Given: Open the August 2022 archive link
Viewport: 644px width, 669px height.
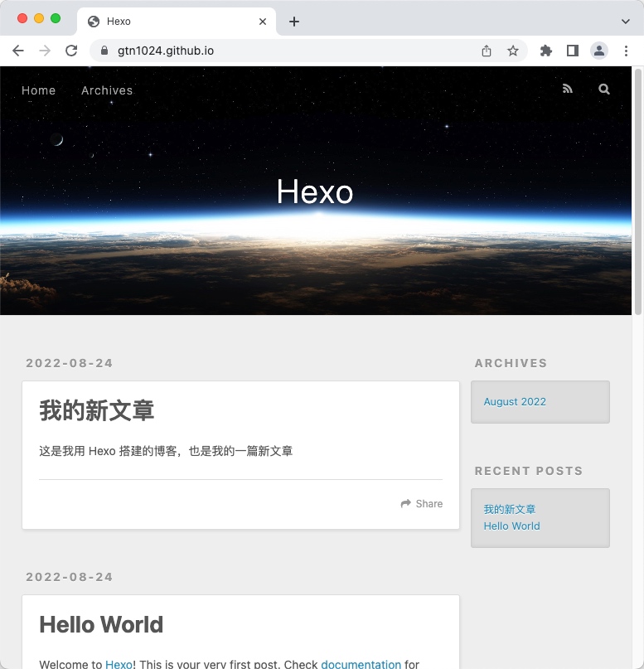Looking at the screenshot, I should 515,402.
